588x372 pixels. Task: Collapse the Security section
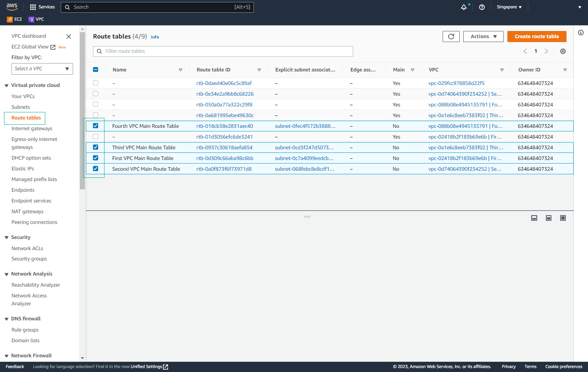click(6, 237)
